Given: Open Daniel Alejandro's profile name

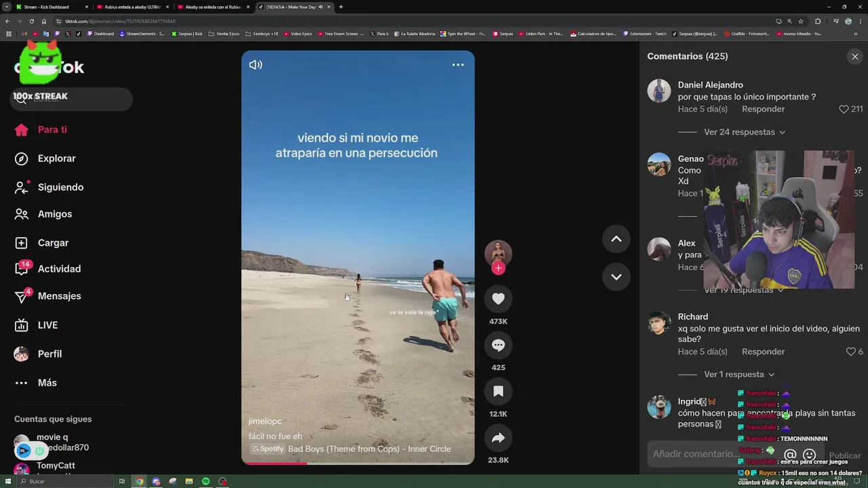Looking at the screenshot, I should (x=711, y=85).
